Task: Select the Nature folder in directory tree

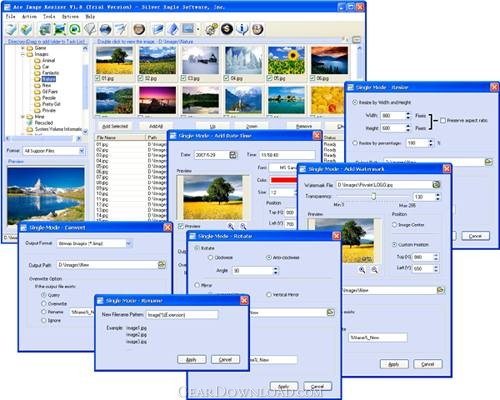Action: (x=49, y=79)
